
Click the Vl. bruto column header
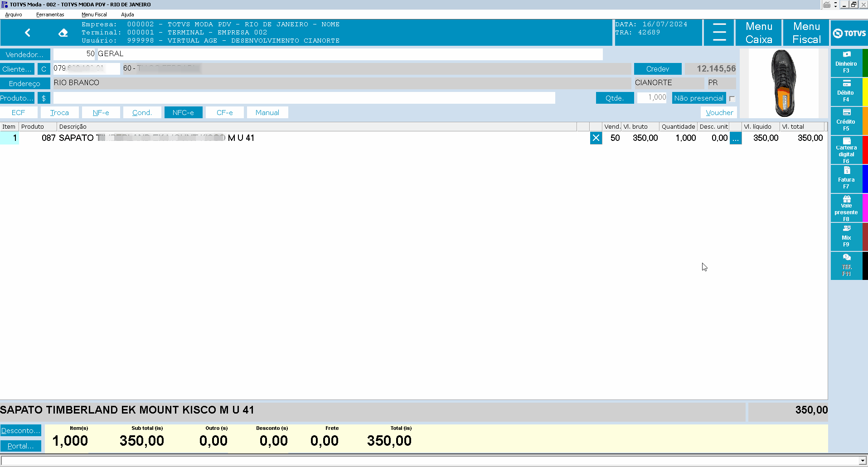[640, 127]
